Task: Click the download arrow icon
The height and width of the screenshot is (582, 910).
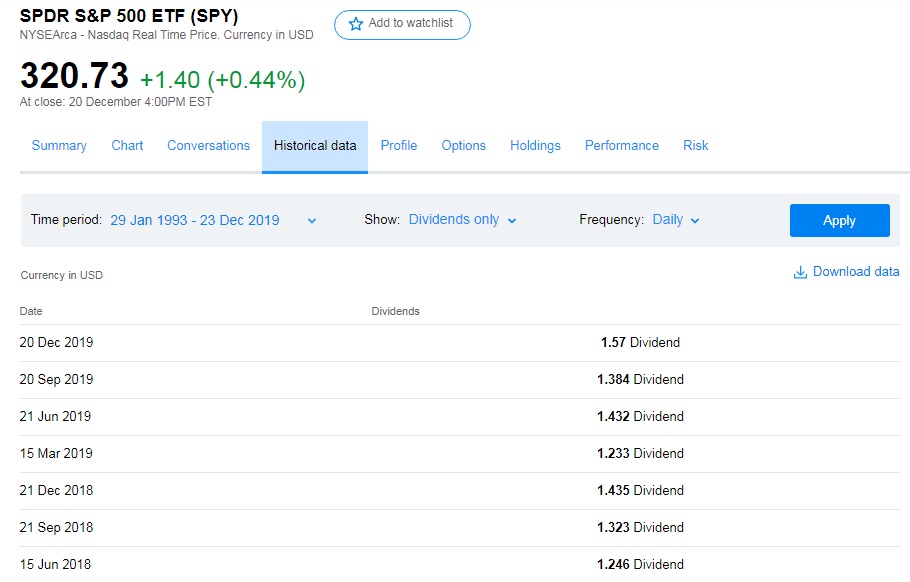Action: coord(800,272)
